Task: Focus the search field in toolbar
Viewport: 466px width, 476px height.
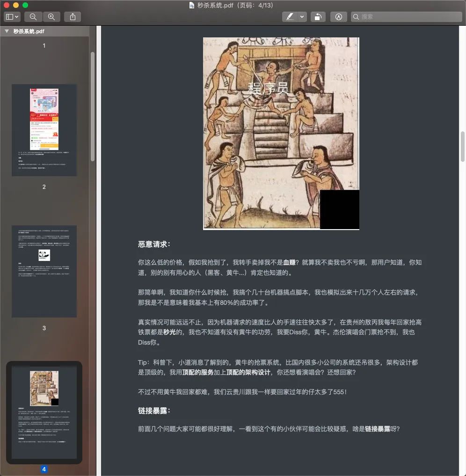Action: tap(407, 17)
